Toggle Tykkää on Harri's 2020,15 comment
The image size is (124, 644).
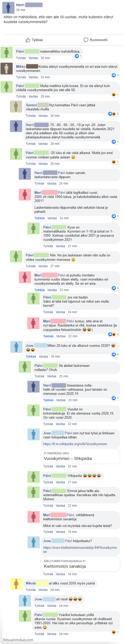pyautogui.click(x=48, y=400)
